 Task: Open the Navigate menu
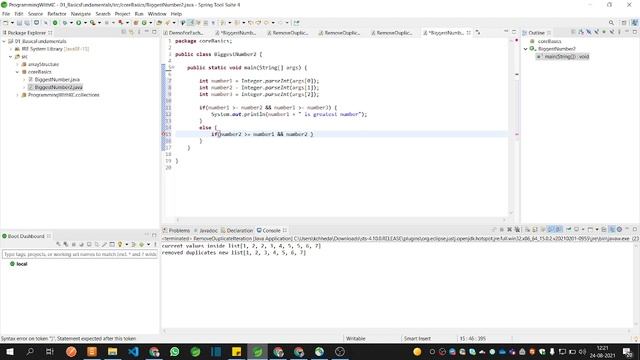[x=81, y=13]
